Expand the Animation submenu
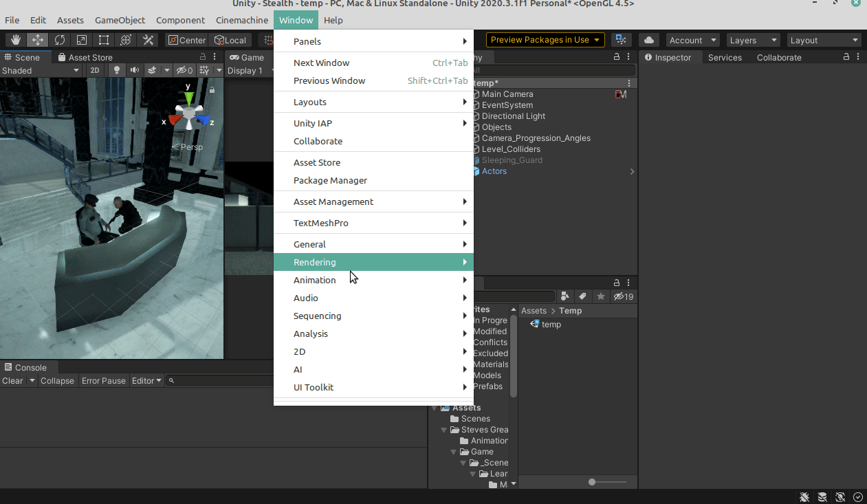Image resolution: width=867 pixels, height=504 pixels. point(373,280)
